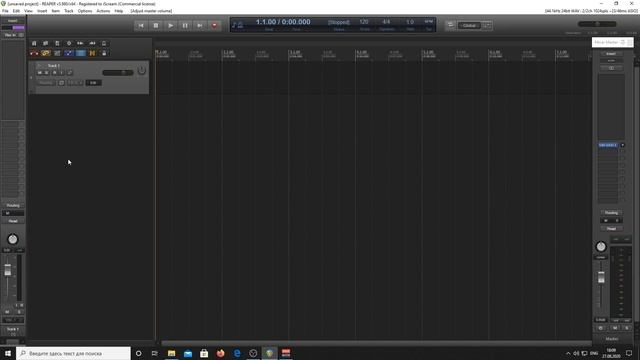Click the Pause transport button
The image size is (640, 360).
185,25
